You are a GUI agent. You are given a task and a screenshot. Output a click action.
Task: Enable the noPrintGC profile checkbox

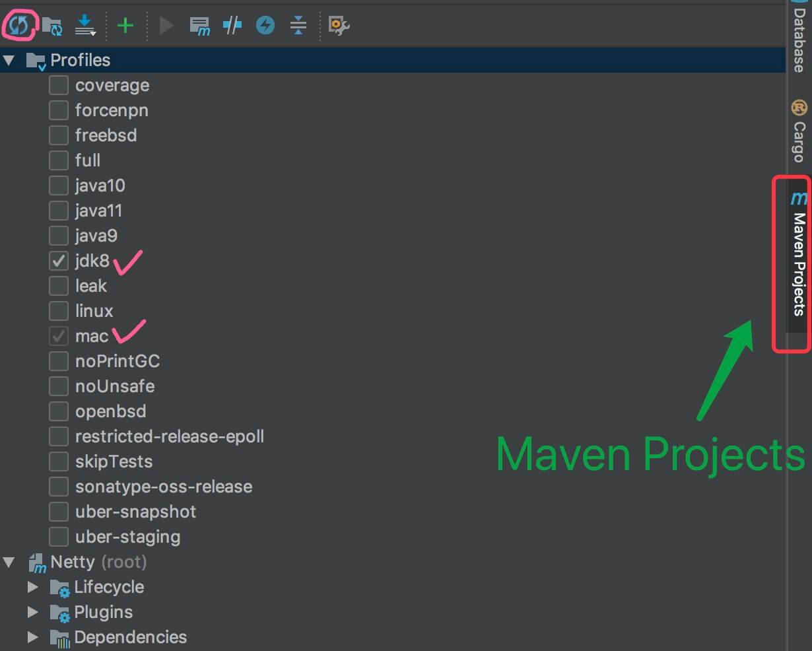coord(59,361)
